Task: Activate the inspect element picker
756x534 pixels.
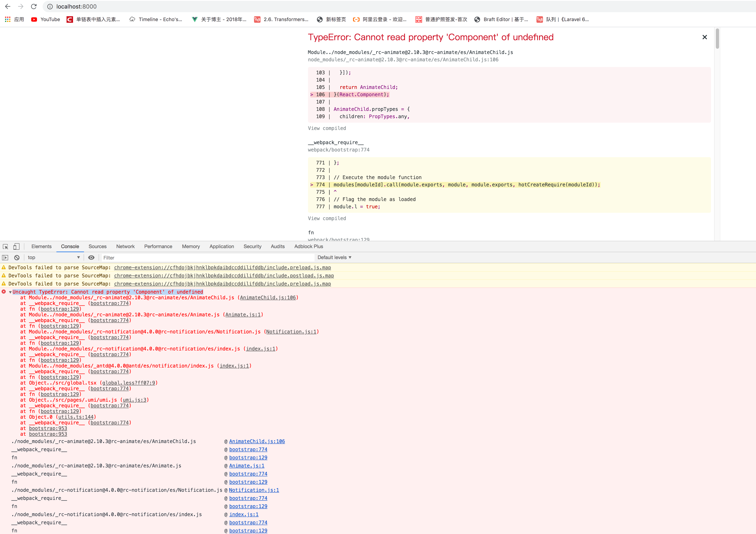Action: pyautogui.click(x=6, y=246)
